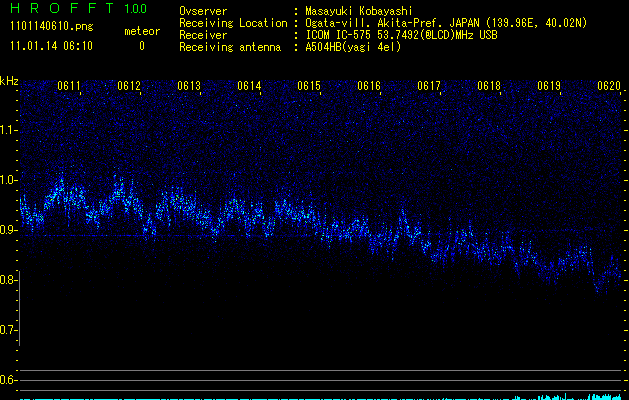The width and height of the screenshot is (629, 400).
Task: Click the 0.8 frequency axis label
Action: click(x=9, y=280)
